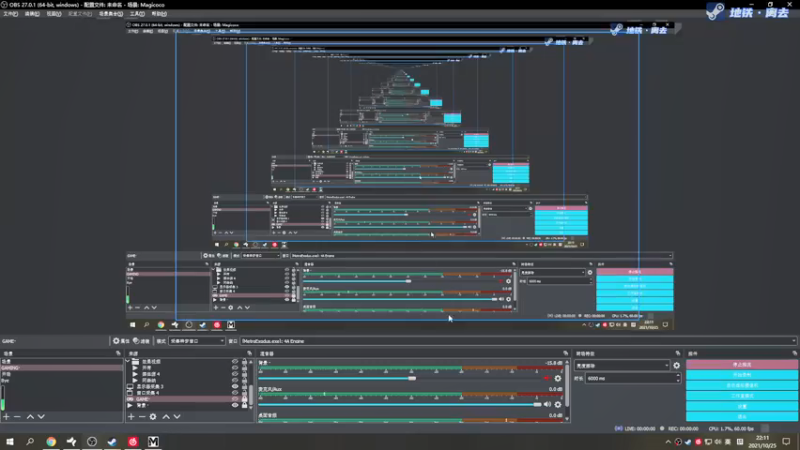Click the 工作室模式 studio mode button
The image size is (800, 450).
coord(742,396)
